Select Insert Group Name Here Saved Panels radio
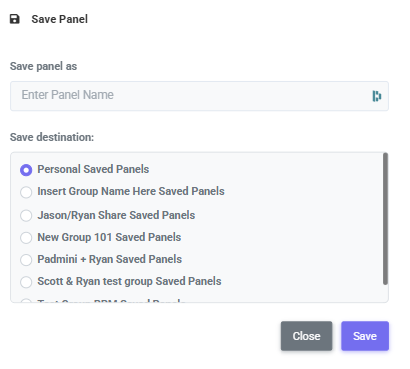 (26, 192)
